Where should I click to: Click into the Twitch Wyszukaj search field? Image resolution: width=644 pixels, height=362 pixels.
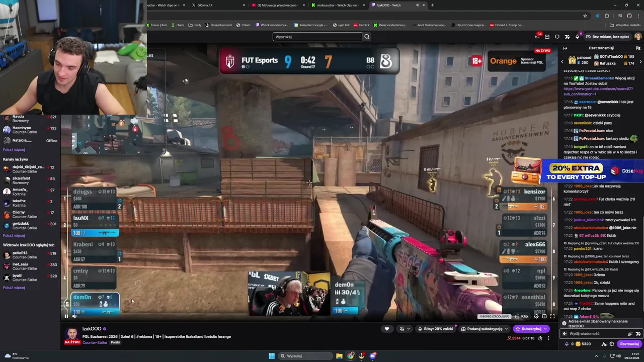point(317,37)
